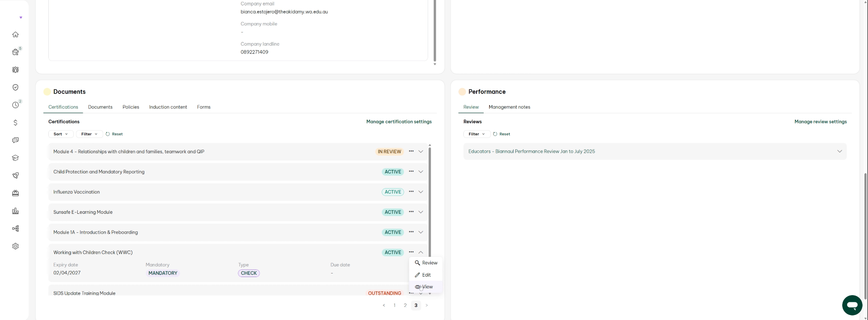
Task: Open the chat support bubble button
Action: point(852,306)
